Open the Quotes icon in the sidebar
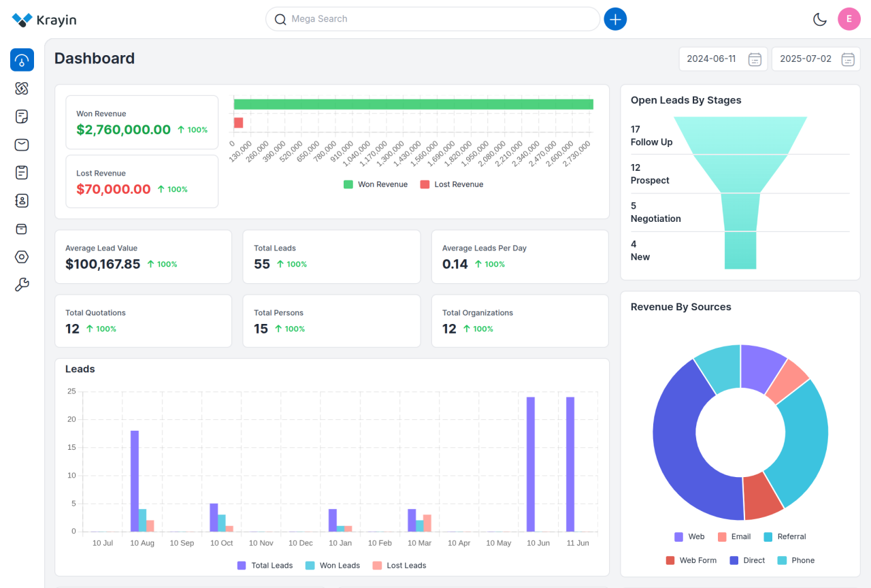 click(x=22, y=116)
